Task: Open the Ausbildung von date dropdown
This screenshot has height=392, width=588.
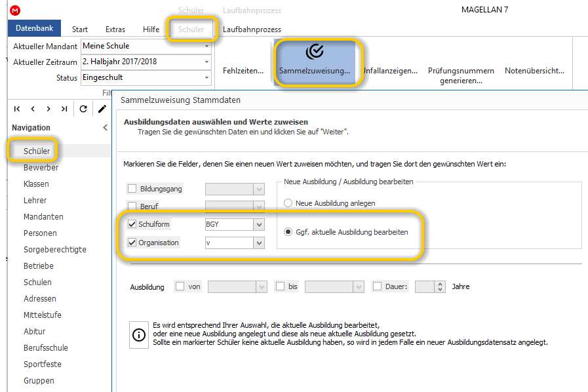Action: click(x=262, y=287)
